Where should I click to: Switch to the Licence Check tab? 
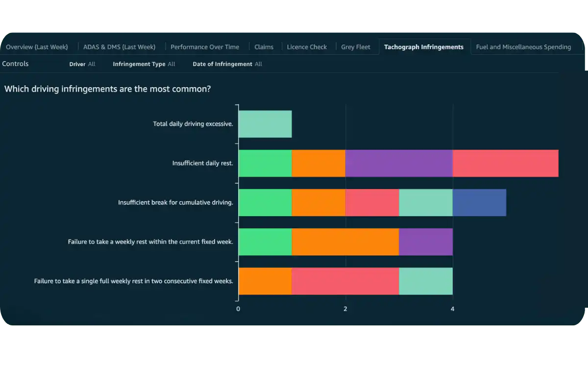pos(307,47)
